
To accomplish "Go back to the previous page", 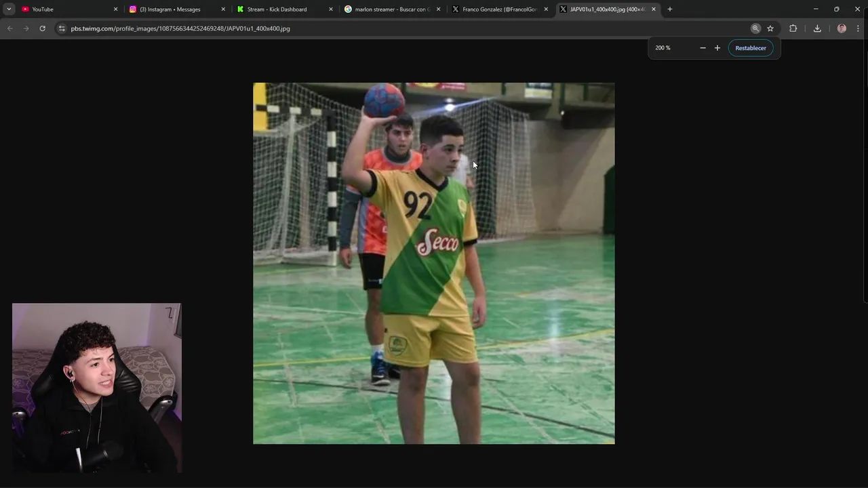I will coord(9,28).
